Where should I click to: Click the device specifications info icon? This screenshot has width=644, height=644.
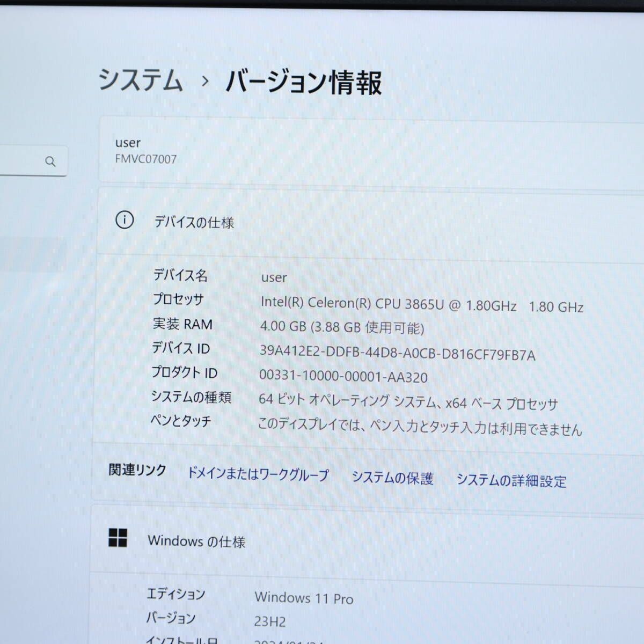coord(125,219)
